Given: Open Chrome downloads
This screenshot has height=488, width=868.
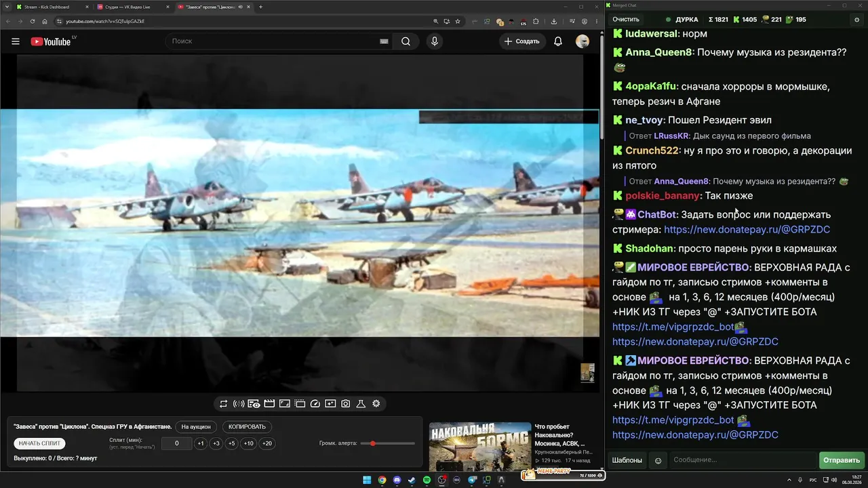Looking at the screenshot, I should 553,21.
